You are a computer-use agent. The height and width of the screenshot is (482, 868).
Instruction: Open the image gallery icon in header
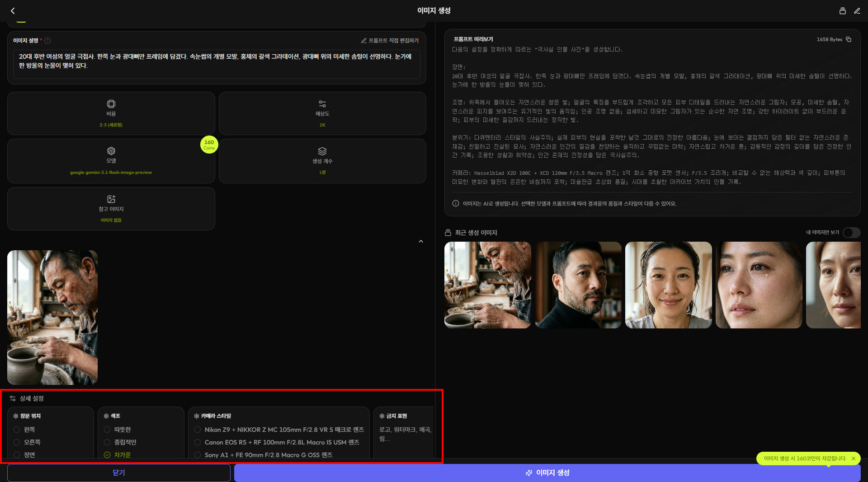pos(842,11)
